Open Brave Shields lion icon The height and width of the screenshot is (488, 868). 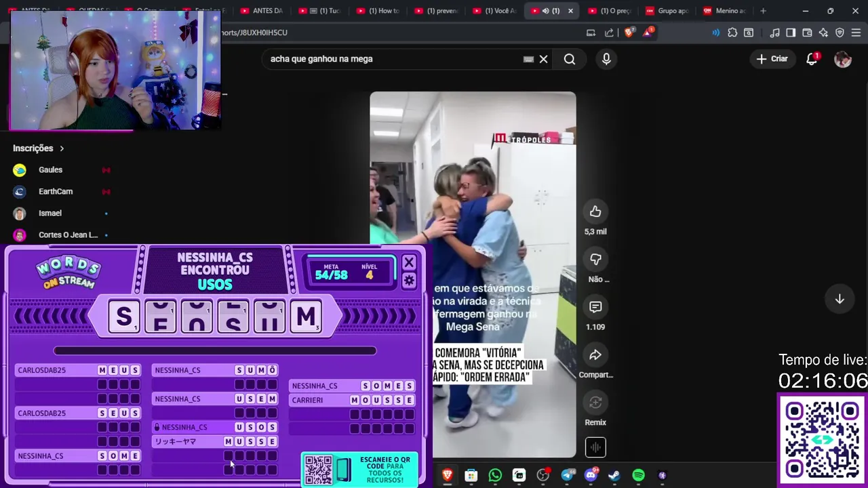(x=629, y=33)
